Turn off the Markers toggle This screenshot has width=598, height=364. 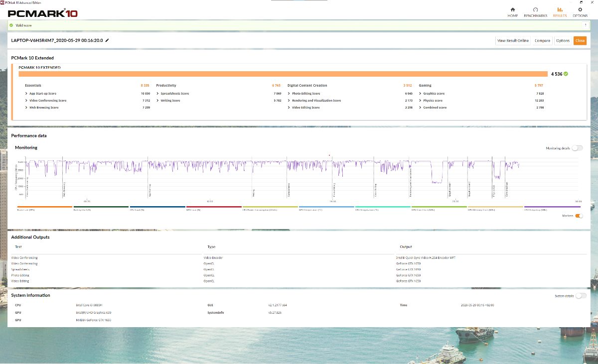[579, 216]
